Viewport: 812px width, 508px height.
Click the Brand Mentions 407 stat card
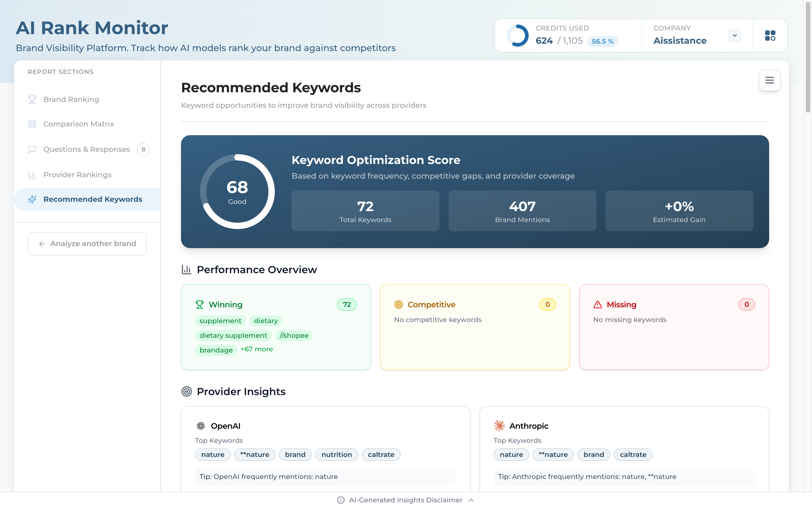522,211
